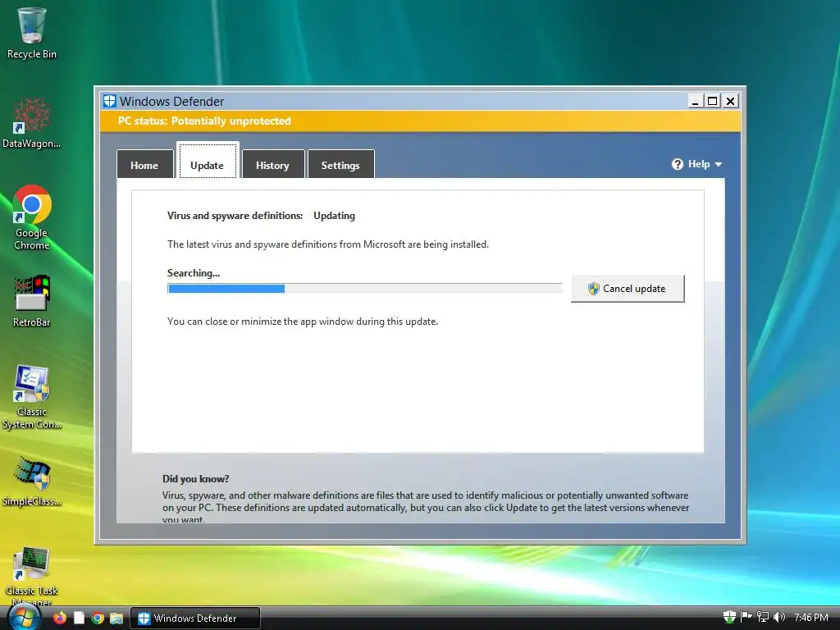Click the definitions update progress bar
The image size is (840, 630).
pyautogui.click(x=364, y=289)
